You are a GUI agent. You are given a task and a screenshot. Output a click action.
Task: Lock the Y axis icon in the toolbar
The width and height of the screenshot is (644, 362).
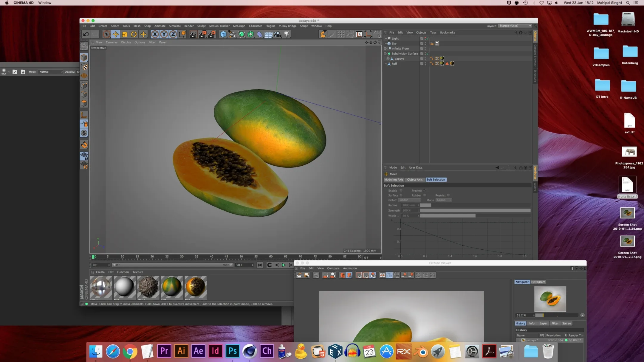pos(164,34)
